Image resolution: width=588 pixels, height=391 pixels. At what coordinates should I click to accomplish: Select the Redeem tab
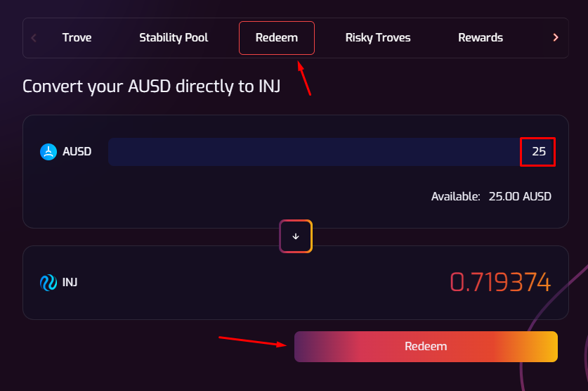click(277, 38)
